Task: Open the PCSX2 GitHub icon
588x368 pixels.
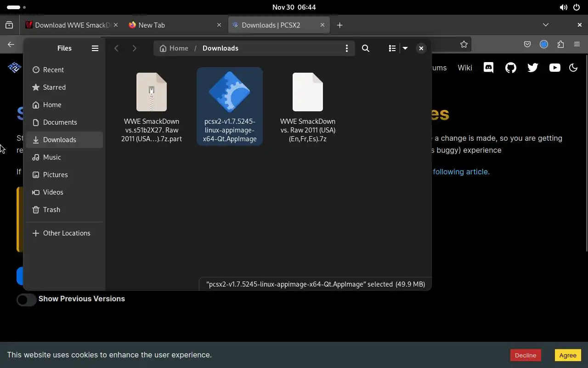Action: (x=511, y=68)
